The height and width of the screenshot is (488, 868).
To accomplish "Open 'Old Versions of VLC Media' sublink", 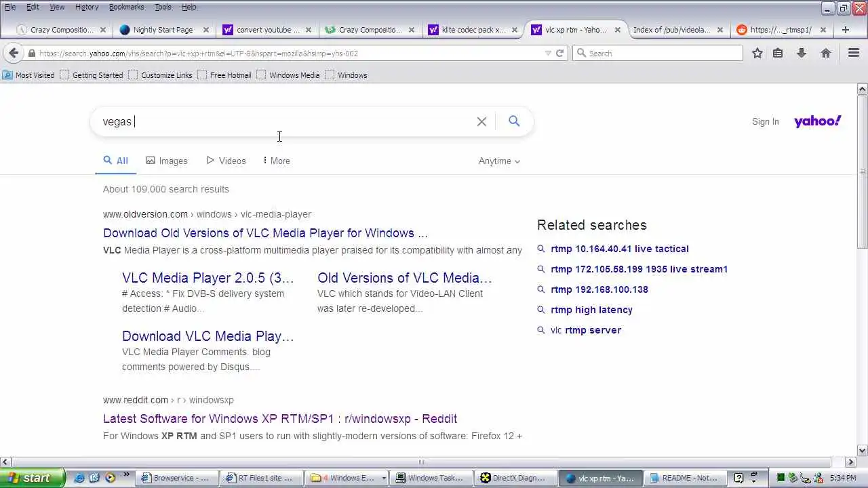I will coord(405,278).
